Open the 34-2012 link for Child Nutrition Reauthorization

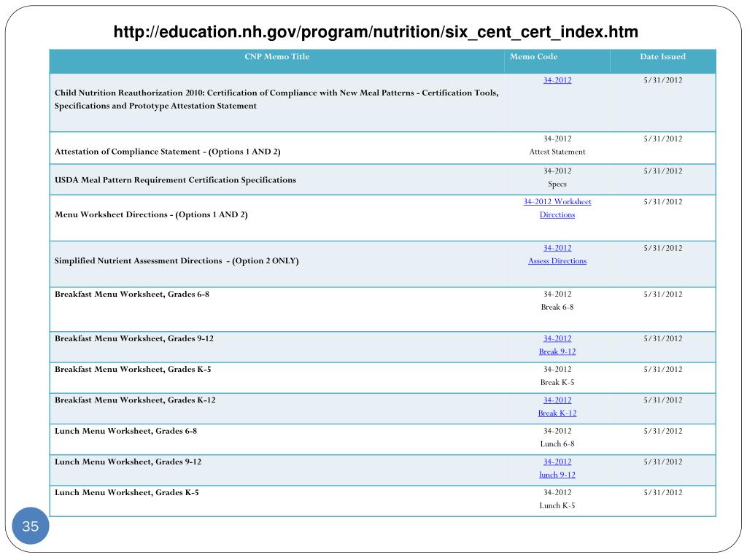coord(557,80)
